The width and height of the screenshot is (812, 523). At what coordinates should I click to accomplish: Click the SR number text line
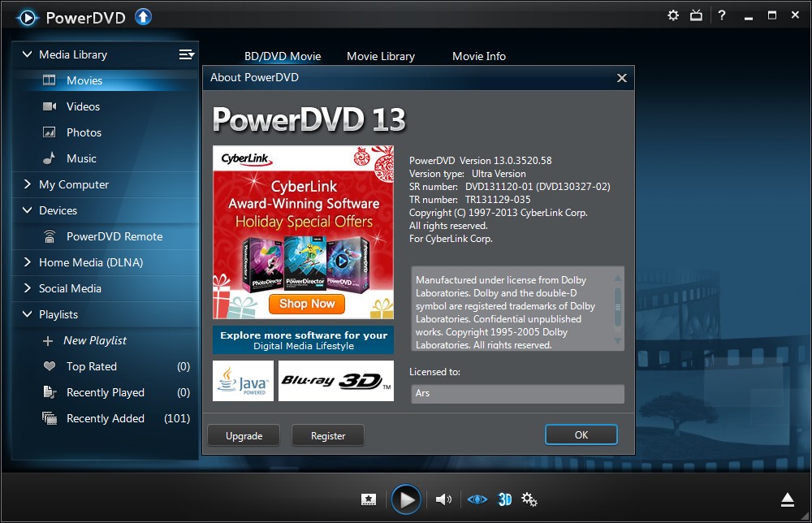510,187
